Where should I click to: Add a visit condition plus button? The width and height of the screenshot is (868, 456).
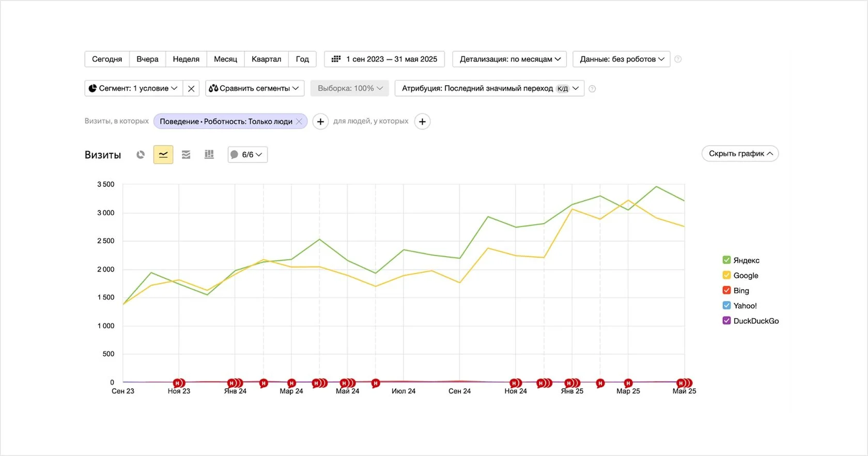tap(320, 121)
